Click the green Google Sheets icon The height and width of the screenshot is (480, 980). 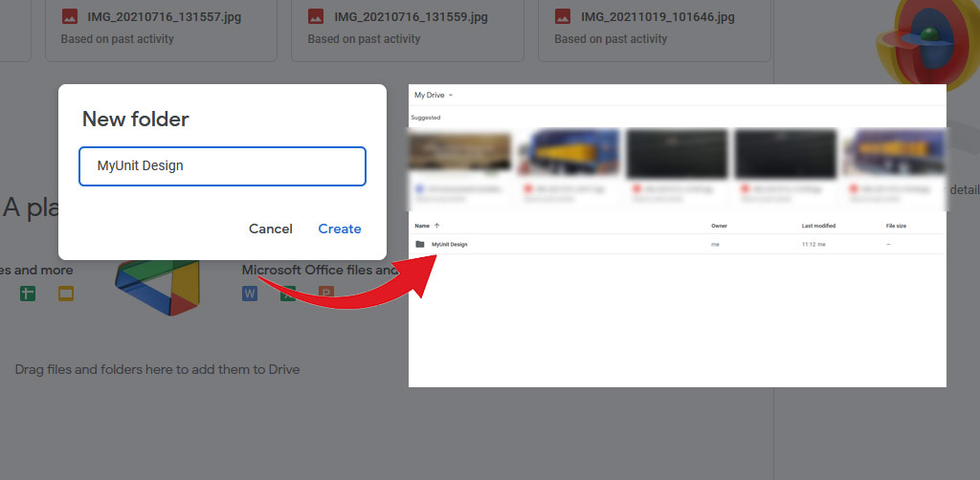coord(28,294)
